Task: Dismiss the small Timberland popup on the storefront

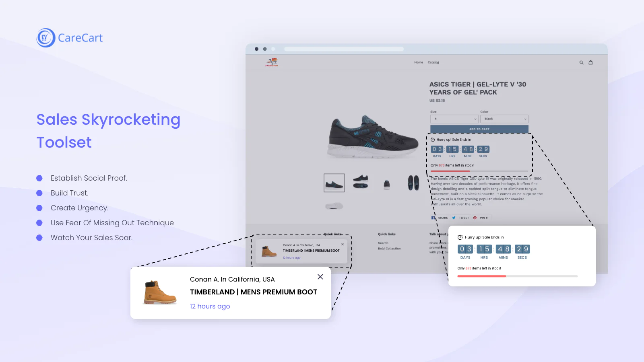Action: (343, 244)
